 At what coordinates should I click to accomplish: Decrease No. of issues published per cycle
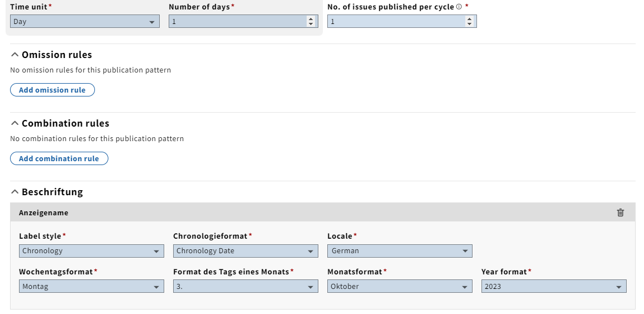tap(469, 25)
